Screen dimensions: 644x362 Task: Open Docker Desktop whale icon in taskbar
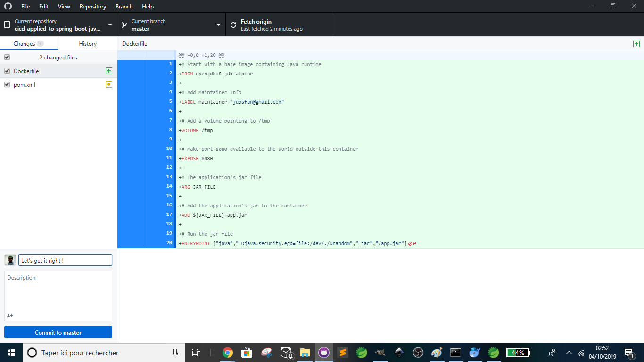pos(475,353)
